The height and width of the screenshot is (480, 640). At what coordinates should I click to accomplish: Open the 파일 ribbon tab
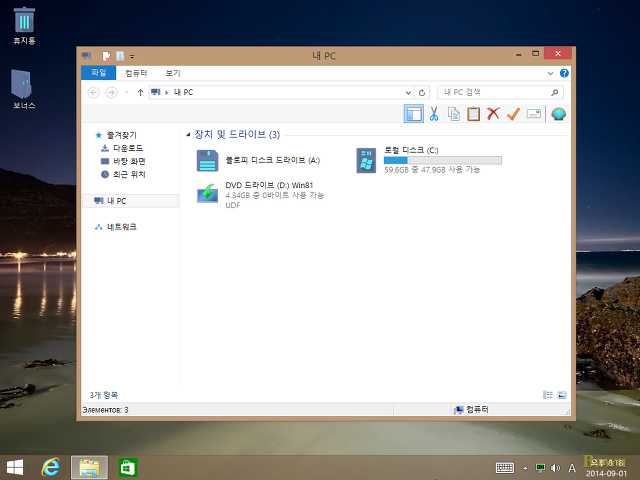tap(98, 73)
